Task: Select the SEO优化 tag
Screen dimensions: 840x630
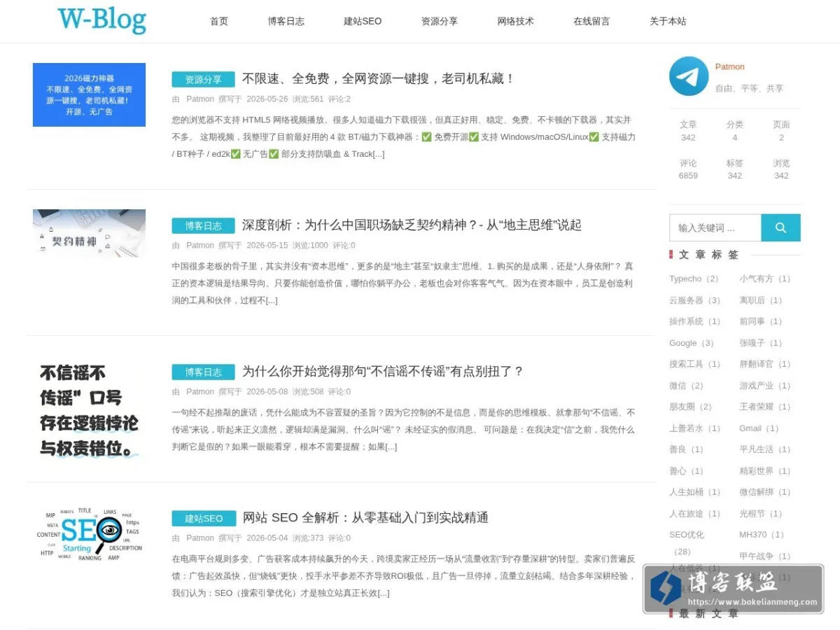Action: point(687,542)
